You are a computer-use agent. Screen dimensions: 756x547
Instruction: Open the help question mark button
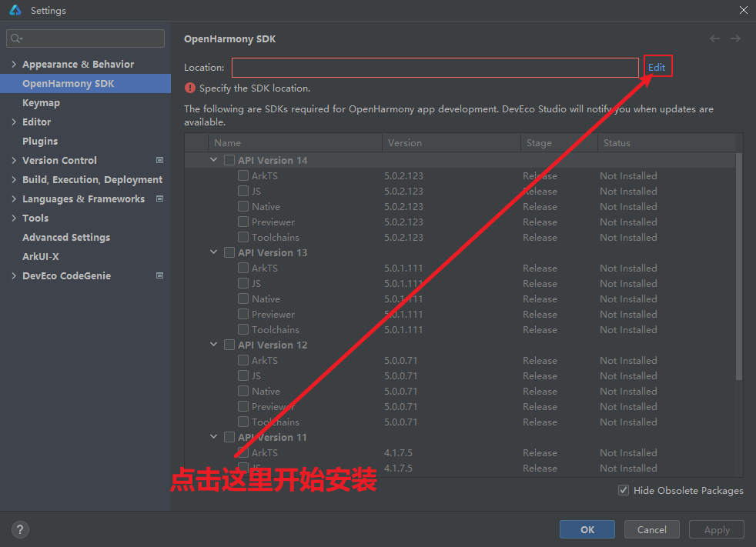point(20,529)
